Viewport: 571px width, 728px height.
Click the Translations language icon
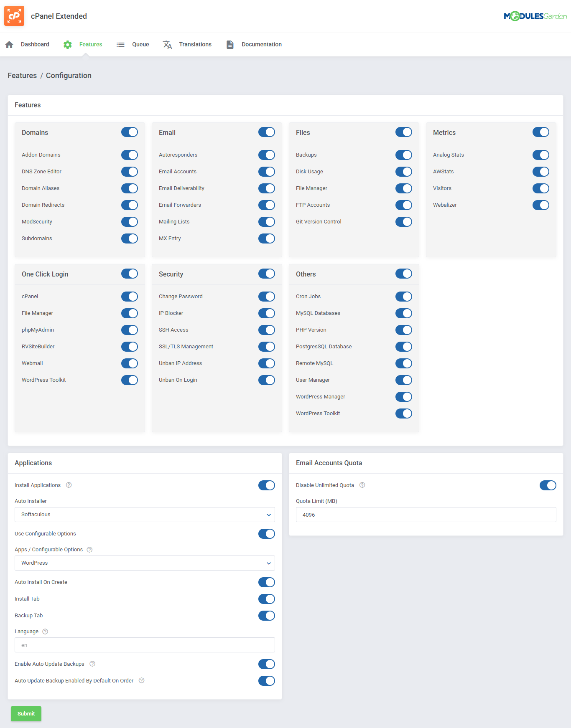167,45
